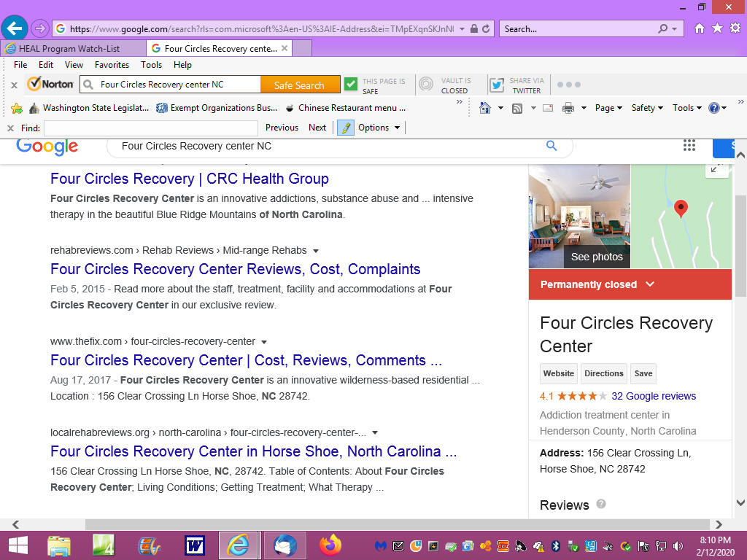Click the Print icon in command bar

[568, 108]
